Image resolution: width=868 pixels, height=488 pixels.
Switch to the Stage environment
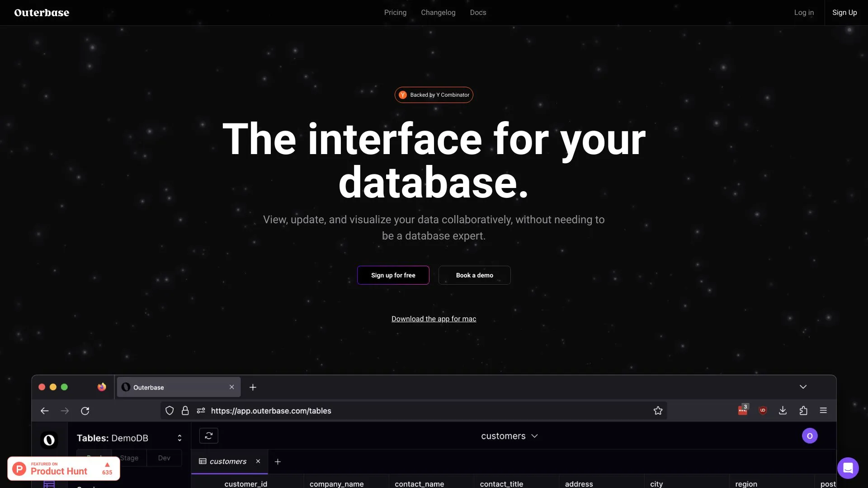coord(129,458)
